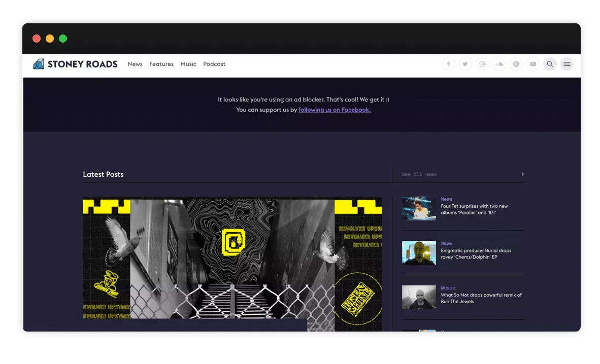
Task: Click the Burial article thumbnail
Action: (x=419, y=253)
